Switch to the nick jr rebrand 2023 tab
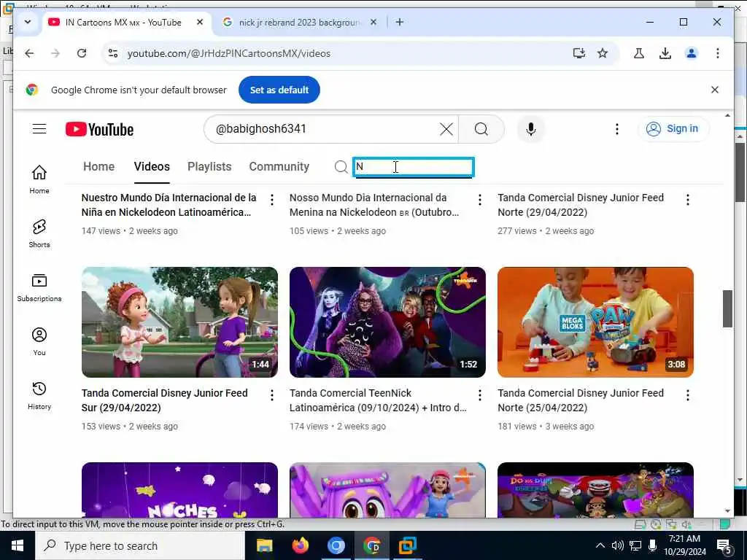 point(300,23)
